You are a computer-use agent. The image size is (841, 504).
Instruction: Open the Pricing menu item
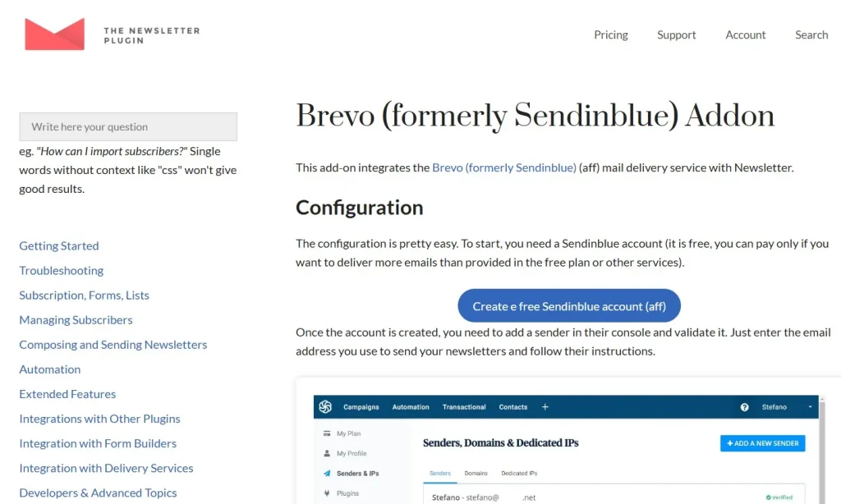611,34
